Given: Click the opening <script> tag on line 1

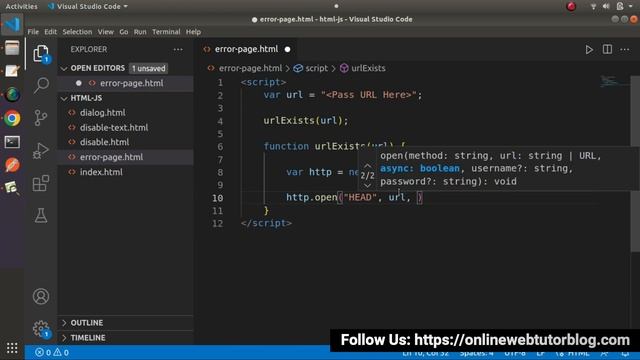Looking at the screenshot, I should point(263,82).
